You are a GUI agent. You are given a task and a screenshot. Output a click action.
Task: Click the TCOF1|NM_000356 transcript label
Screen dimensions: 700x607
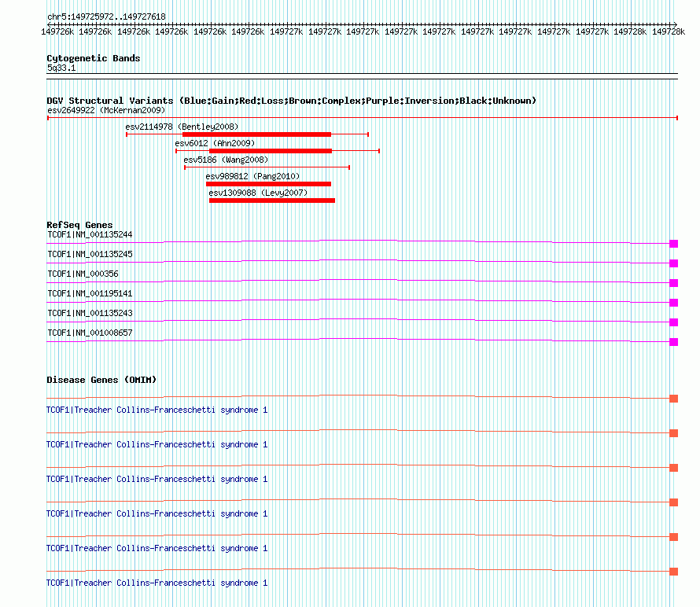coord(83,274)
